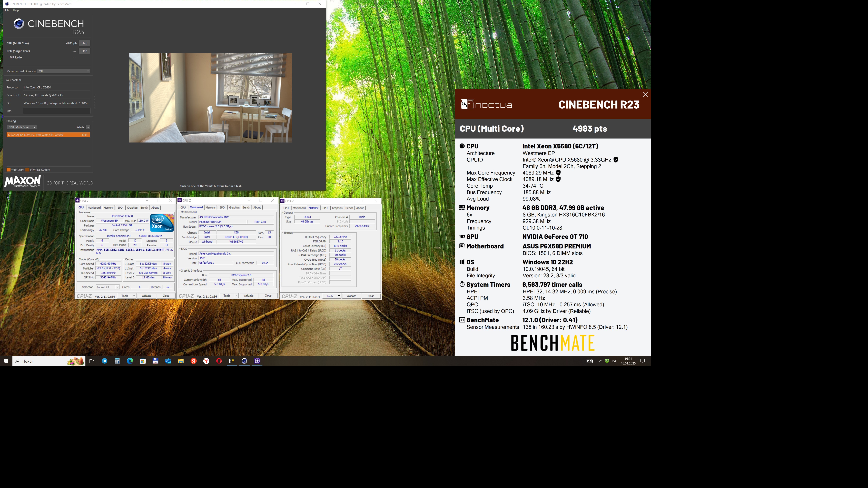The width and height of the screenshot is (868, 488).
Task: Launch Yandex Browser from taskbar
Action: (x=206, y=361)
